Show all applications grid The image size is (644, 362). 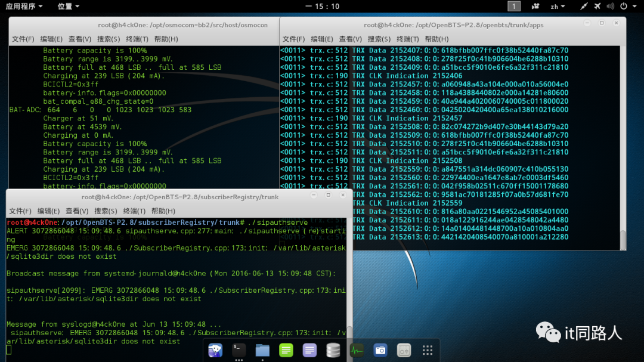[x=428, y=350]
